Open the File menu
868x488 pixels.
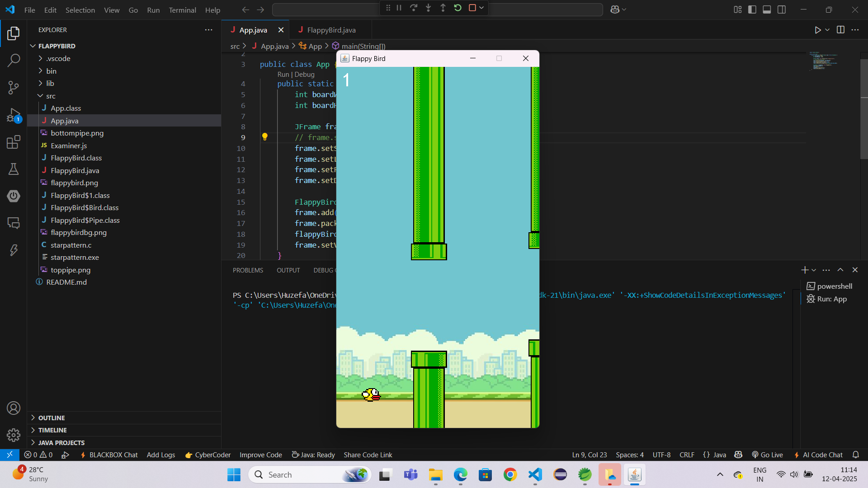coord(29,10)
